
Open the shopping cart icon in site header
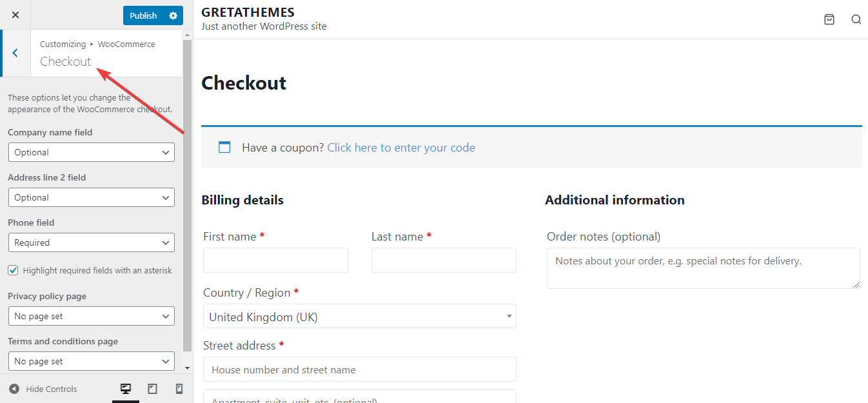[x=829, y=19]
